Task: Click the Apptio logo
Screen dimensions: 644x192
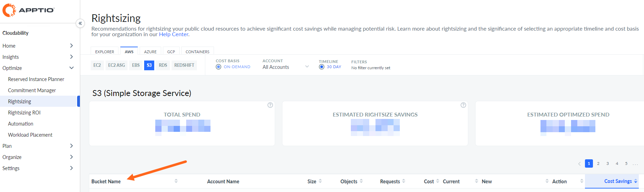Action: pos(28,10)
